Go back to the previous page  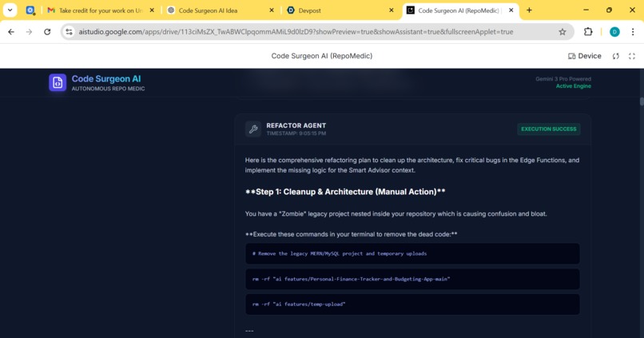(11, 32)
